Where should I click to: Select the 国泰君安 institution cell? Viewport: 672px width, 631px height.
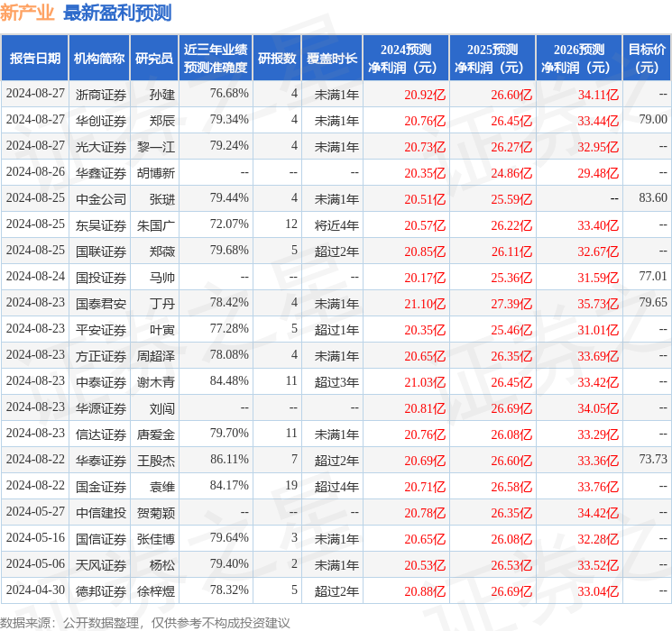[101, 304]
